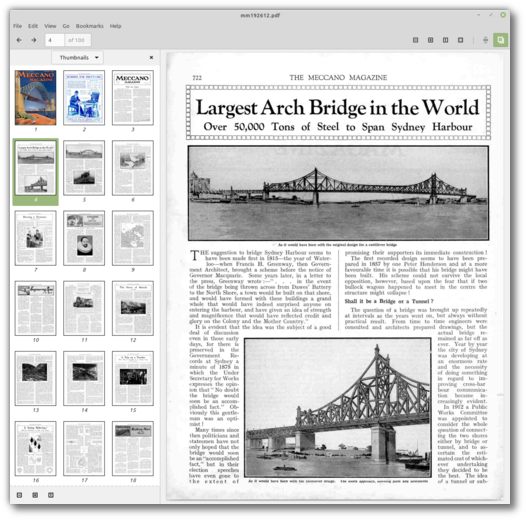Image resolution: width=526 pixels, height=520 pixels.
Task: Click the first icon in sidebar bottom bar
Action: 19,495
